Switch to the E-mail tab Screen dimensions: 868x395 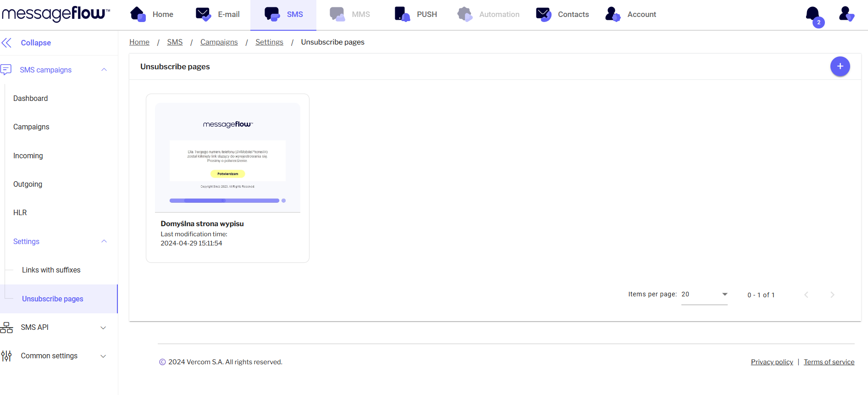(218, 15)
